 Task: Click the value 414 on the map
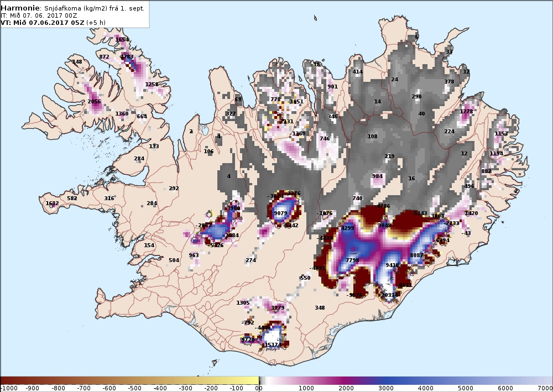pos(358,71)
